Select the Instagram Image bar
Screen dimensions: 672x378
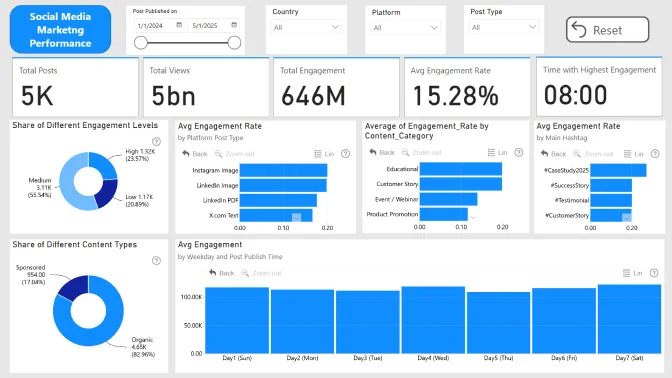point(283,170)
